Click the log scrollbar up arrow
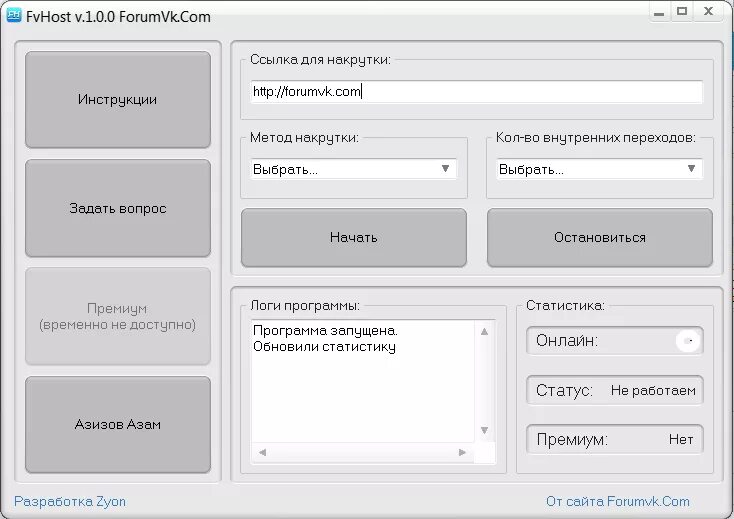Viewport: 734px width, 519px height. (x=484, y=332)
